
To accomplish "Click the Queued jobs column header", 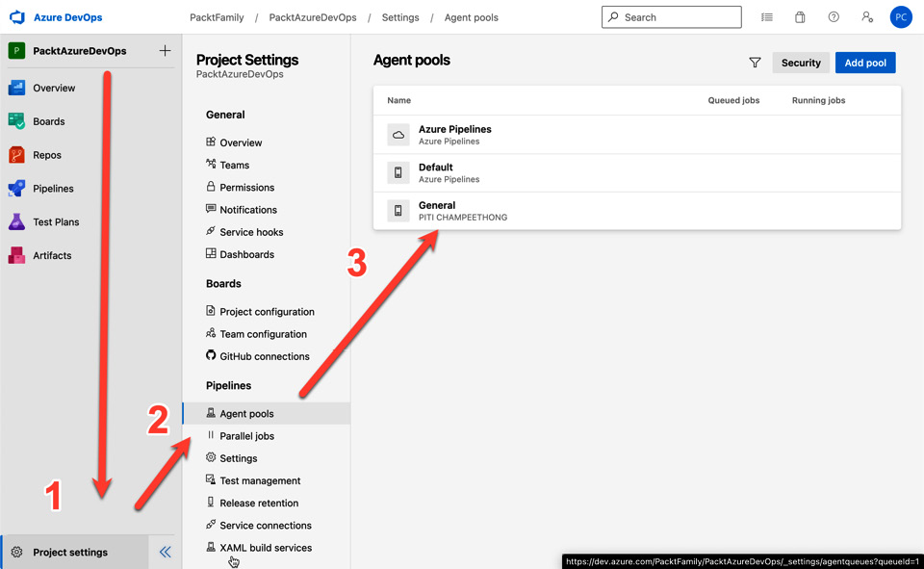I will pyautogui.click(x=733, y=100).
